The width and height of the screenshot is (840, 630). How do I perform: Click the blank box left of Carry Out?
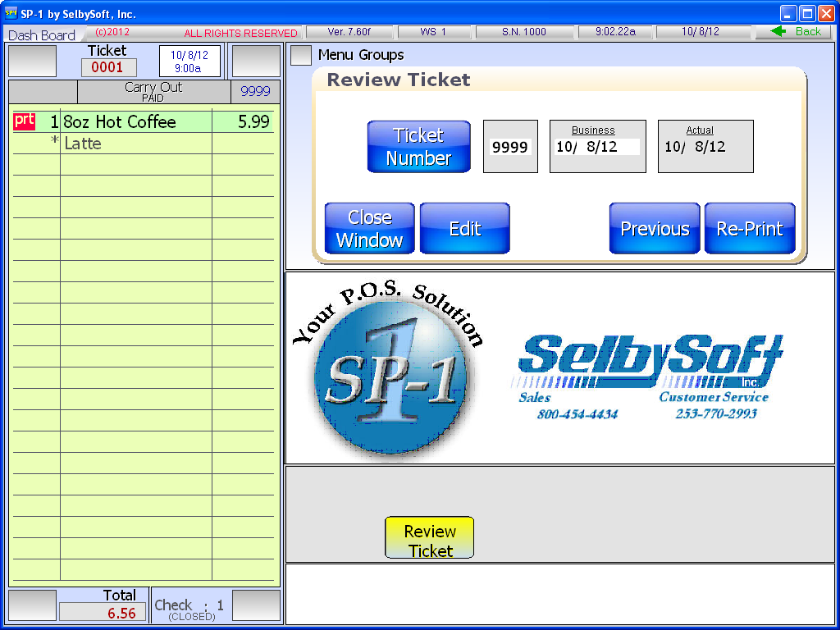pyautogui.click(x=43, y=92)
